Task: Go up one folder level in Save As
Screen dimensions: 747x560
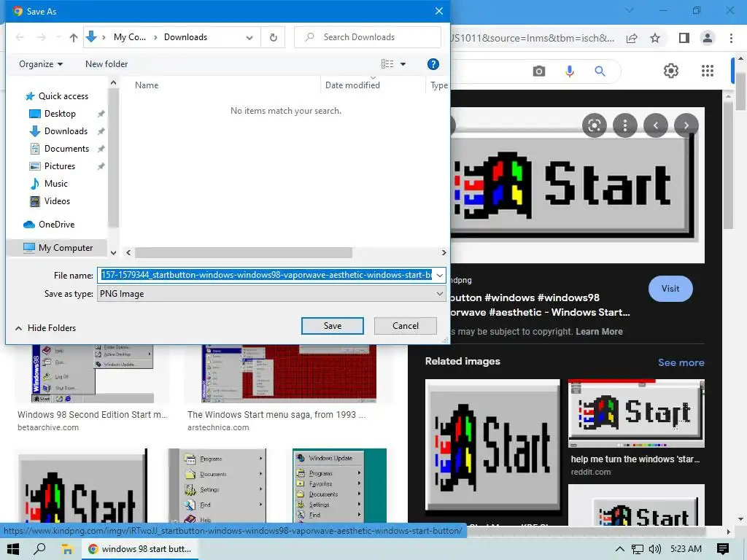Action: pyautogui.click(x=74, y=37)
